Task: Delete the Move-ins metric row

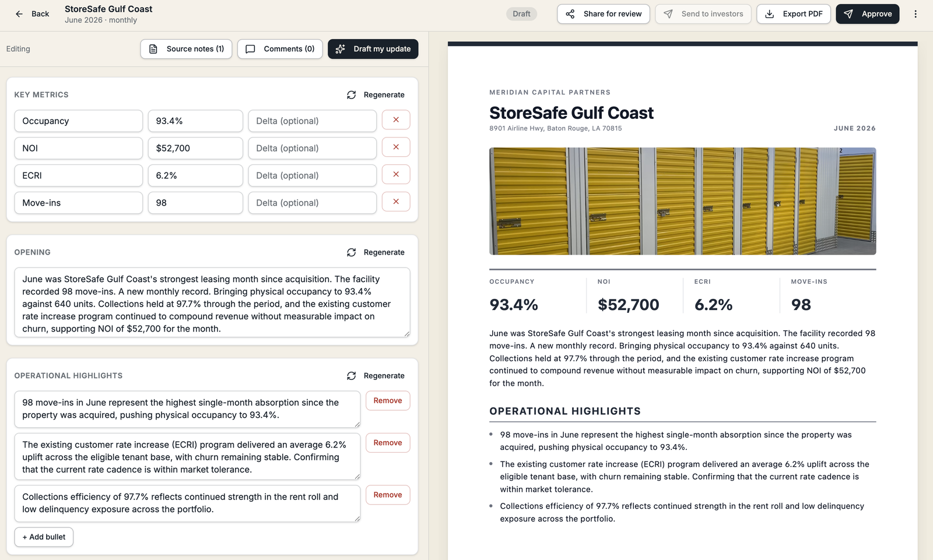Action: (396, 202)
